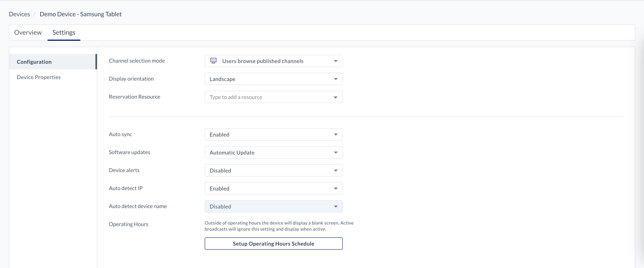The image size is (644, 268).
Task: Expand the Display orientation dropdown arrow
Action: 335,79
